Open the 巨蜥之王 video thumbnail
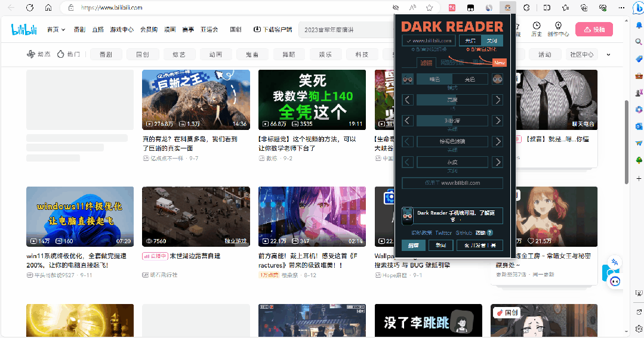The width and height of the screenshot is (644, 338). (196, 100)
